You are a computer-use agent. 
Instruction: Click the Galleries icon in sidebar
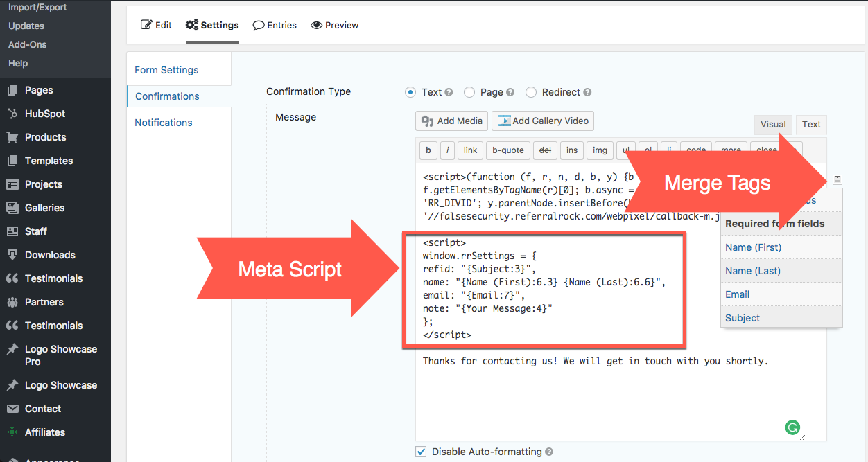[12, 208]
